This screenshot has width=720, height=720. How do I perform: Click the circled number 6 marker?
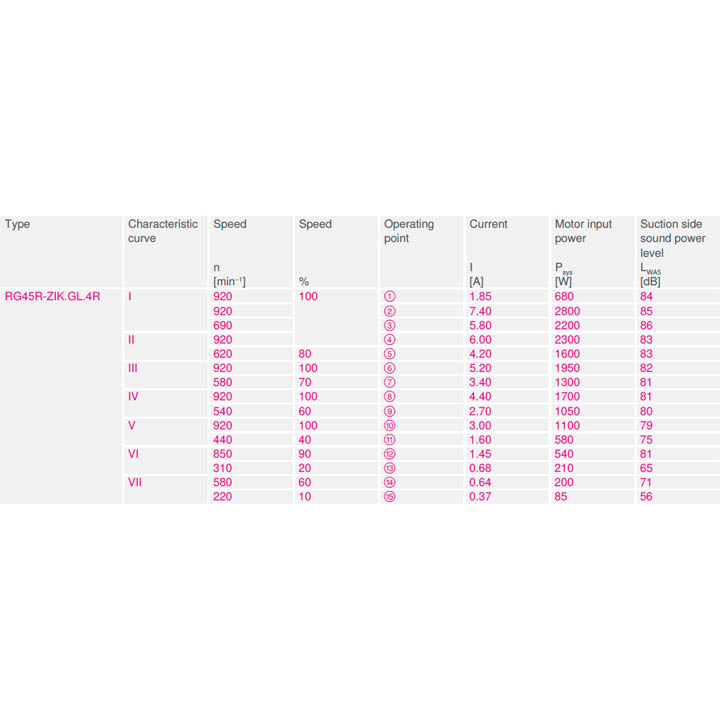point(390,368)
